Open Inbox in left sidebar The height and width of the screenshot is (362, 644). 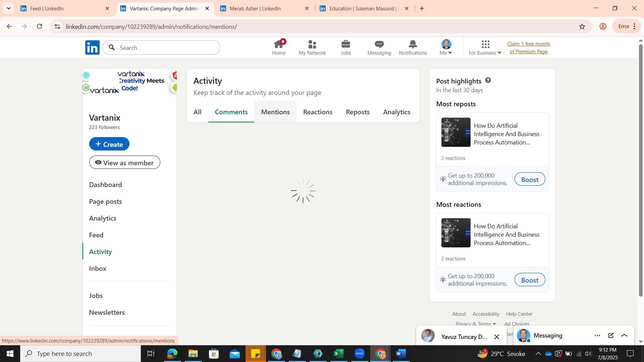tap(98, 268)
